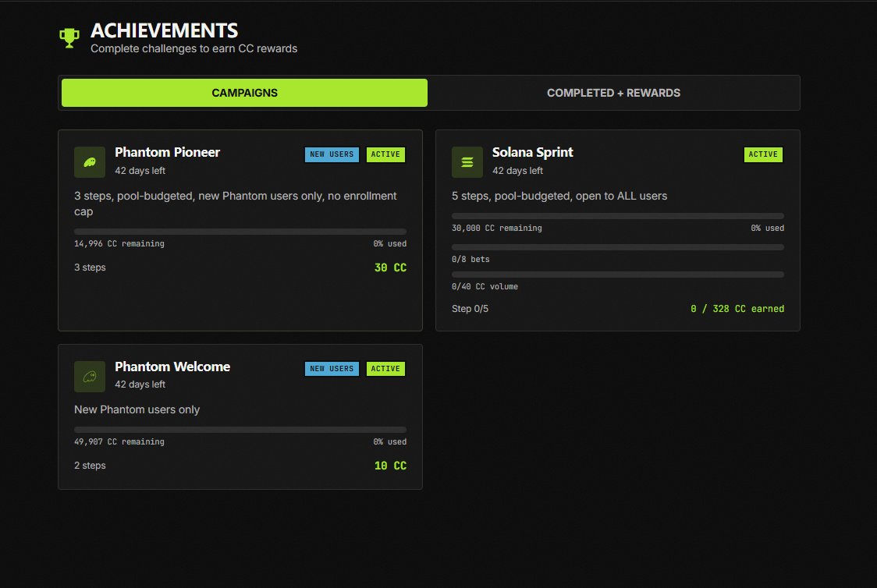Click the New Users badge on Phantom Pioneer
877x588 pixels.
[332, 154]
